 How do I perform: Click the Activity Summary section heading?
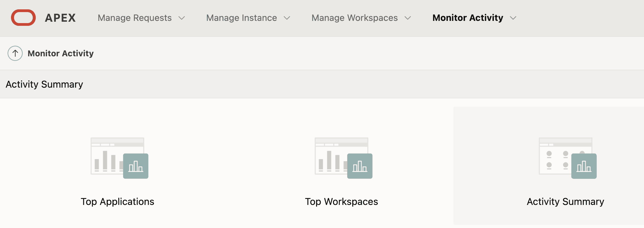tap(44, 84)
